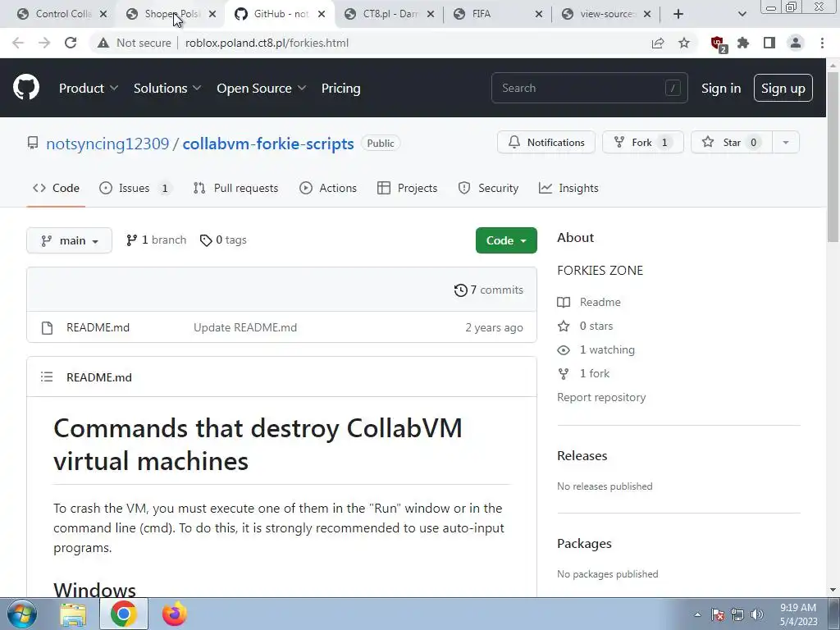840x630 pixels.
Task: Open the README.md file link
Action: [98, 328]
